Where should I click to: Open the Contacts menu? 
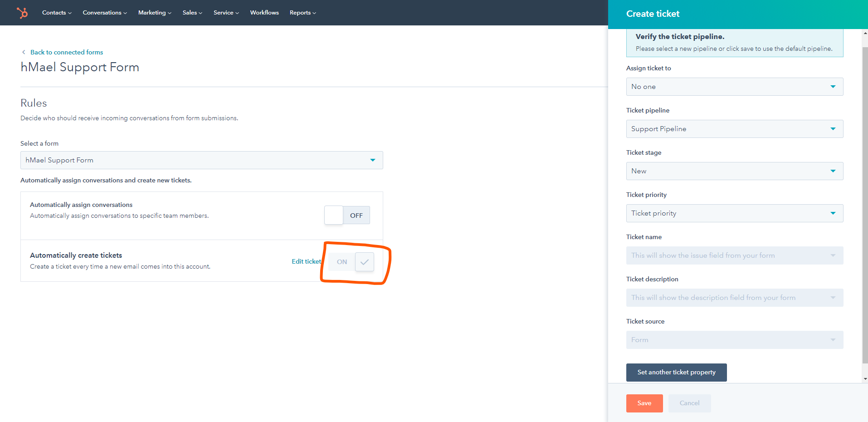pos(56,13)
